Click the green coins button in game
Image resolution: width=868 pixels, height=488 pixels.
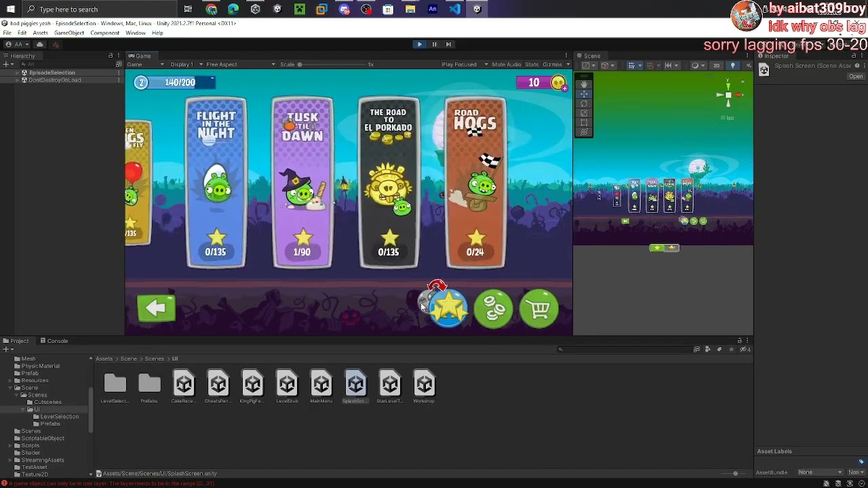coord(494,309)
